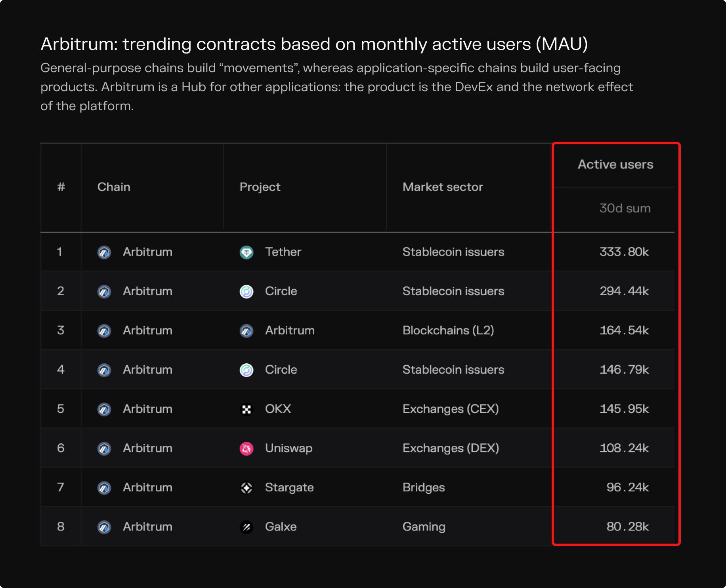This screenshot has height=588, width=726.
Task: Click the Arbitrum project icon in row 3
Action: pos(246,330)
